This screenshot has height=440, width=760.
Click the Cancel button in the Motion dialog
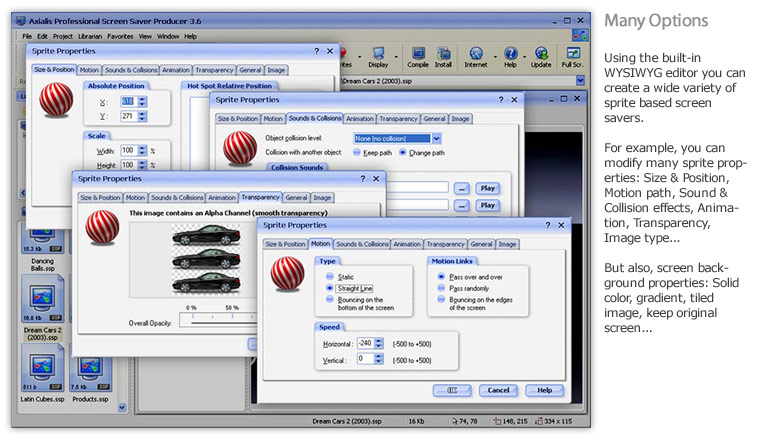(498, 390)
